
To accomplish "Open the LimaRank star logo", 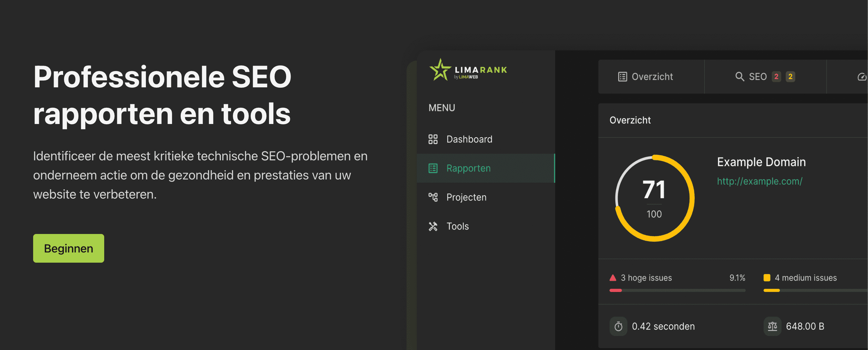I will click(468, 70).
